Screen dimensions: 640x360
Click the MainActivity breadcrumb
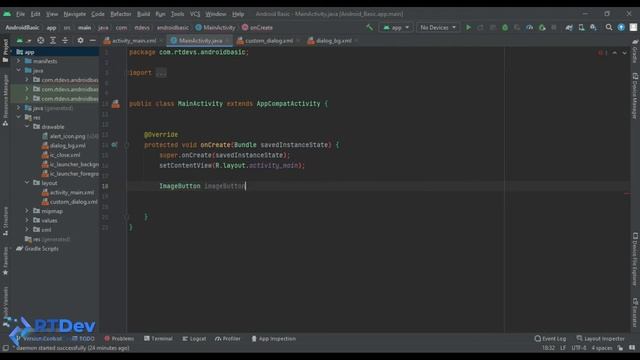tap(216, 28)
